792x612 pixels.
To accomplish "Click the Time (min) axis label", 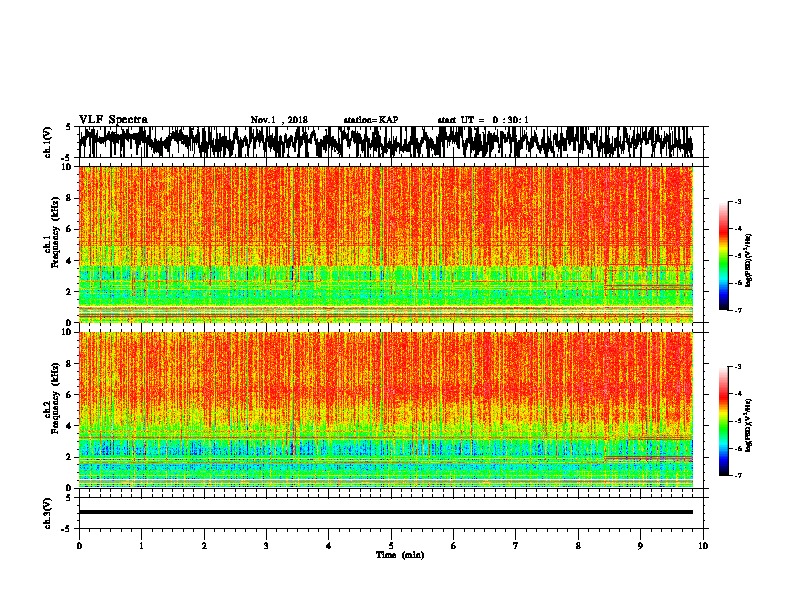I will (400, 555).
